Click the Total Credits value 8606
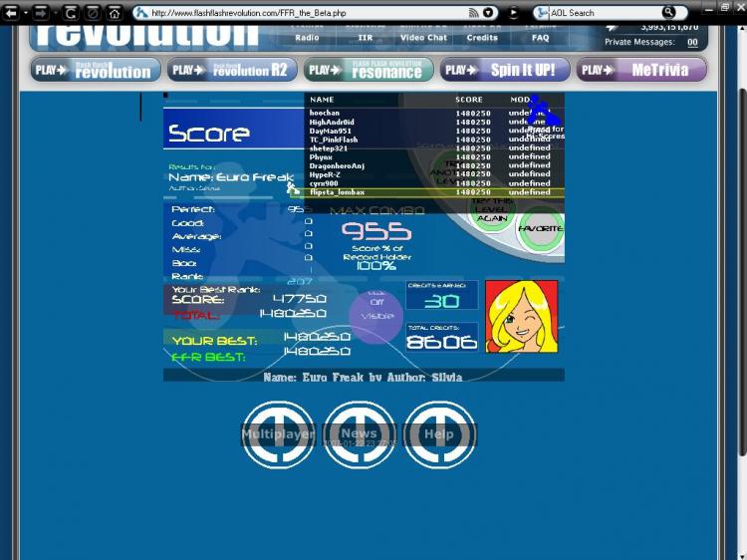 coord(441,341)
